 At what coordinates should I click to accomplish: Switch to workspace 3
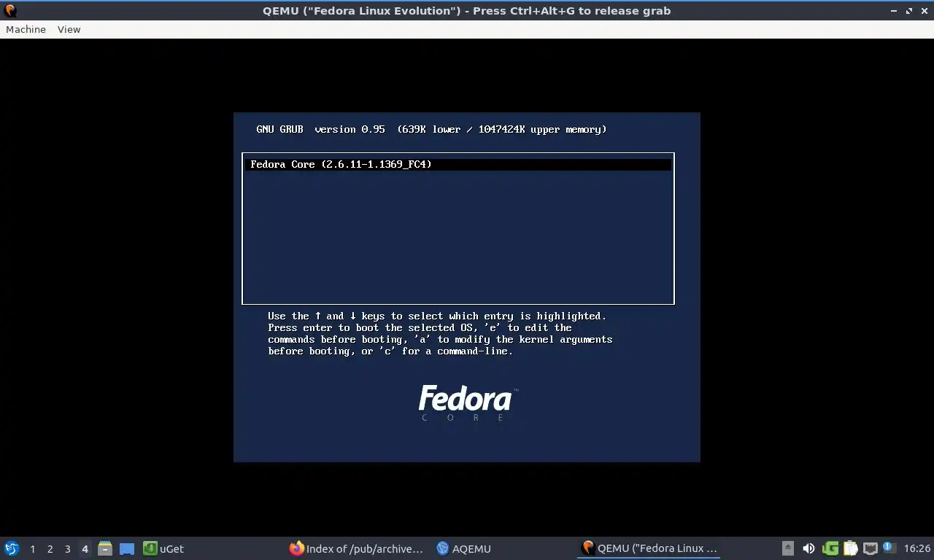point(67,548)
